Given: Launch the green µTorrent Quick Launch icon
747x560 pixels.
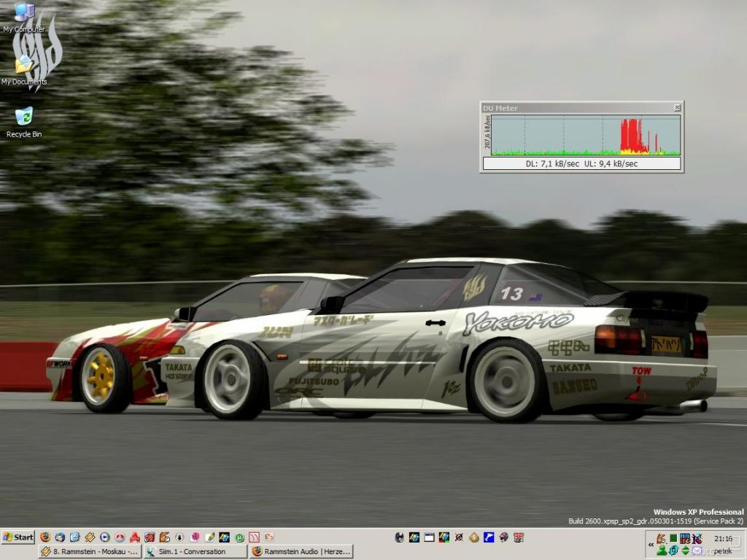Looking at the screenshot, I should pos(239,537).
